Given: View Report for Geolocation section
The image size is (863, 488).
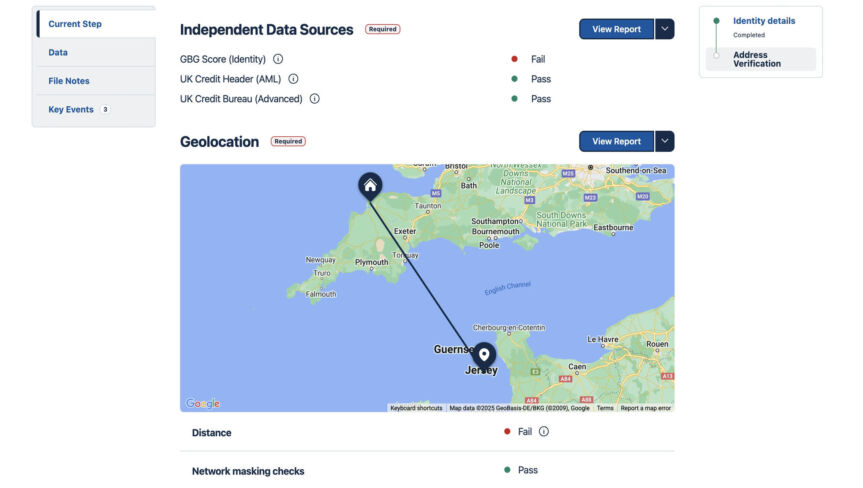Looking at the screenshot, I should pyautogui.click(x=616, y=141).
